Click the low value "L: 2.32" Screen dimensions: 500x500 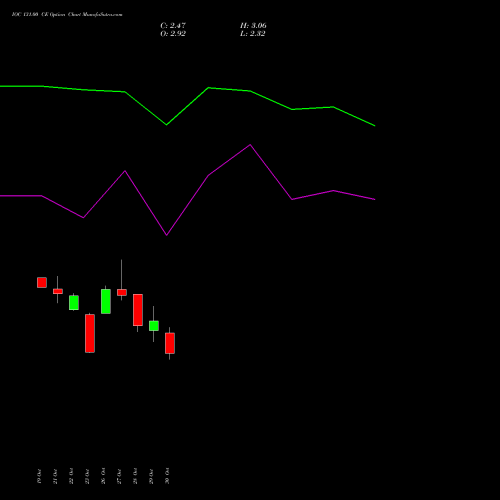pyautogui.click(x=253, y=34)
